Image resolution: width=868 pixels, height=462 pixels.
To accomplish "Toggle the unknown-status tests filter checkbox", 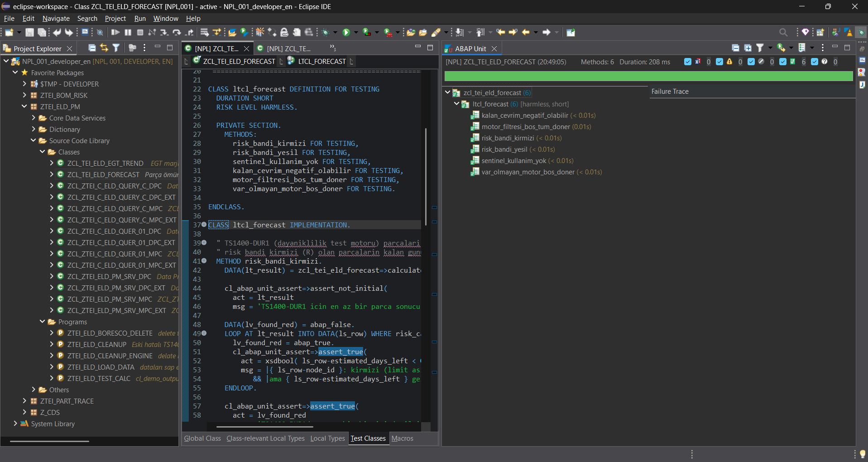I will [x=815, y=62].
